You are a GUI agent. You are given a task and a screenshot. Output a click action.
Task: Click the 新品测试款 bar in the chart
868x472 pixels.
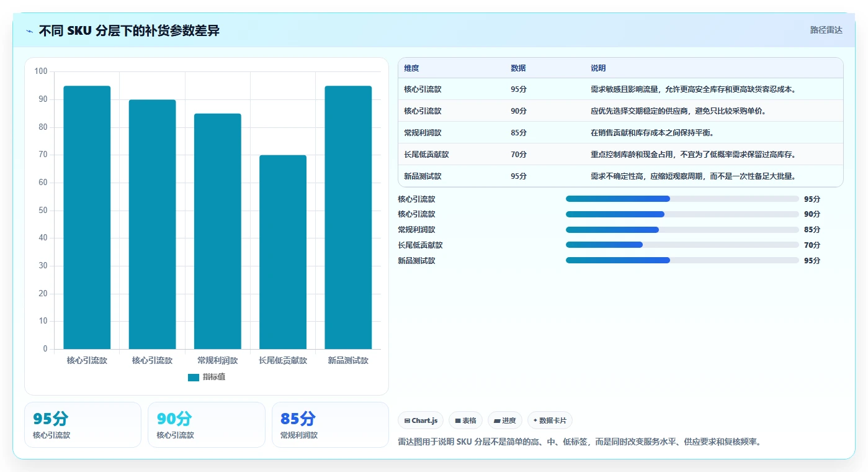[x=348, y=217]
